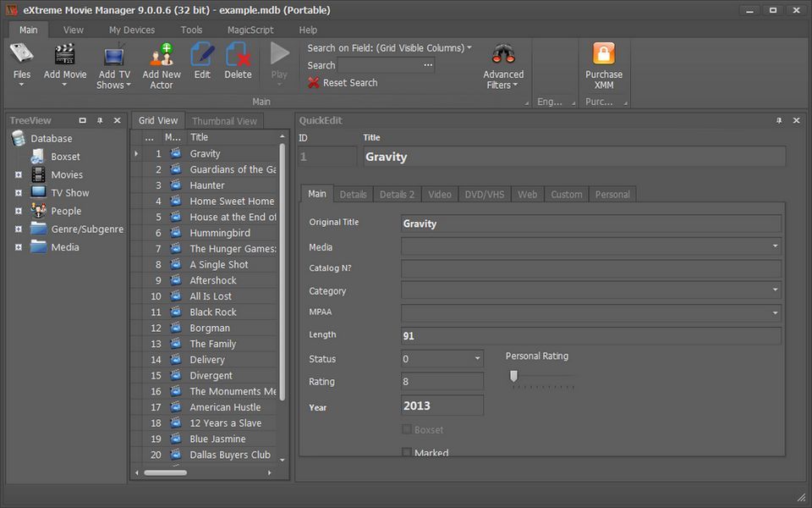This screenshot has height=508, width=812.
Task: Click the red X Delete icon
Action: pos(238,55)
